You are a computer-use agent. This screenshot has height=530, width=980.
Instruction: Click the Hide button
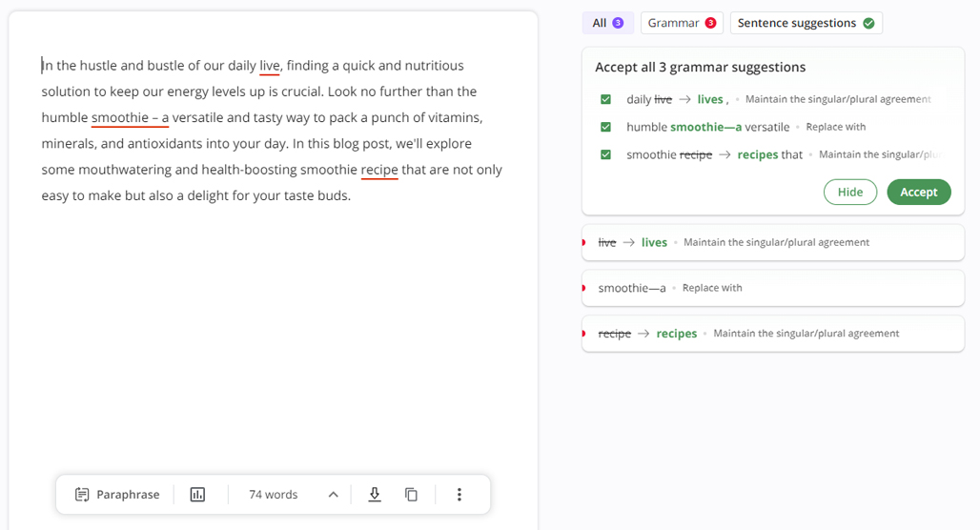tap(850, 192)
